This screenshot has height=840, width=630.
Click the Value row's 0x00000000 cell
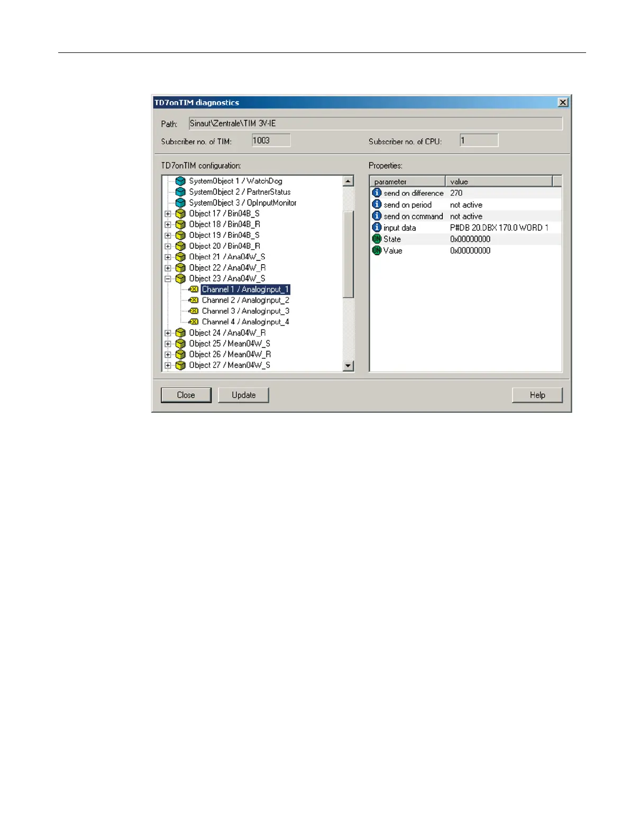pos(470,251)
